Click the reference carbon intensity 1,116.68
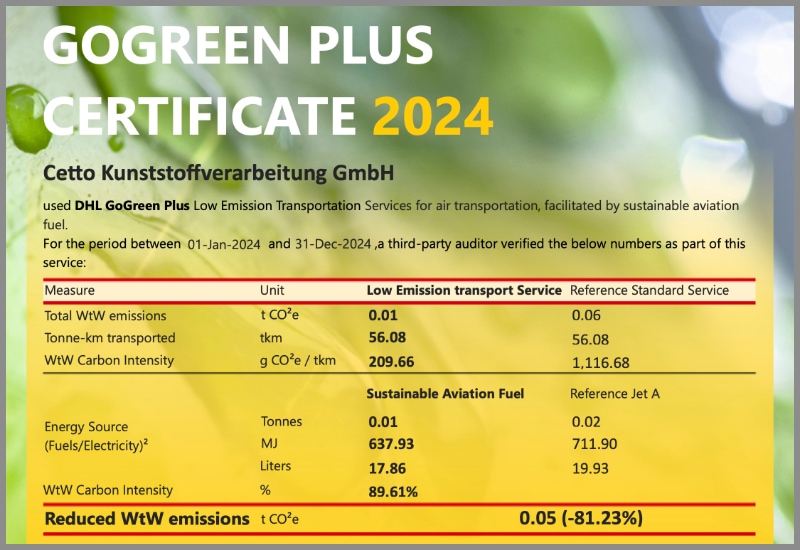The image size is (800, 550). 601,363
